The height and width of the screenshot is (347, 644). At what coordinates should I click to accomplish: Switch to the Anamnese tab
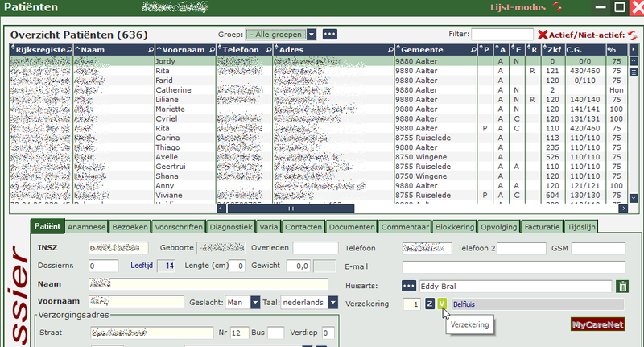coord(85,227)
